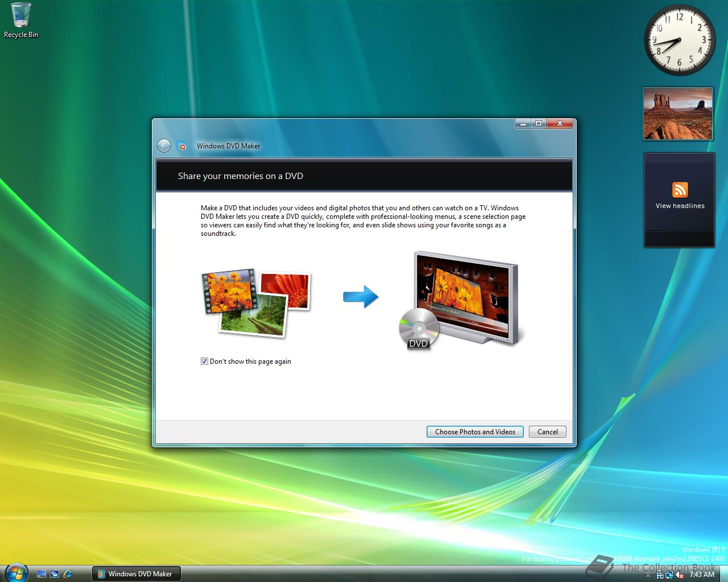Click the analog clock gadget

pos(680,40)
